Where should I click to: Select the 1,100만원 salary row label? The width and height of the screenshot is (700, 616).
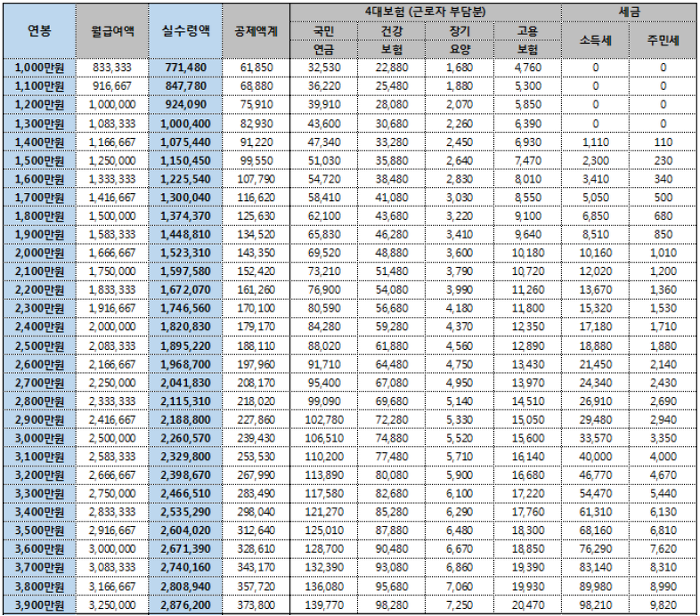[x=40, y=86]
